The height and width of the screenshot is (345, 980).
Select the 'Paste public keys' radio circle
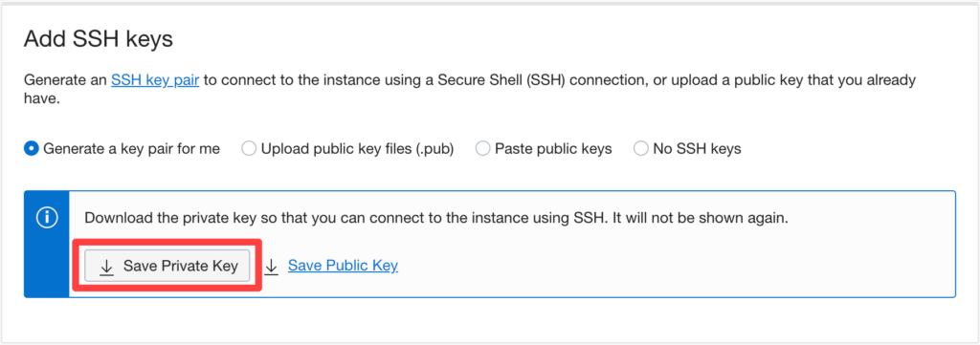pos(482,149)
